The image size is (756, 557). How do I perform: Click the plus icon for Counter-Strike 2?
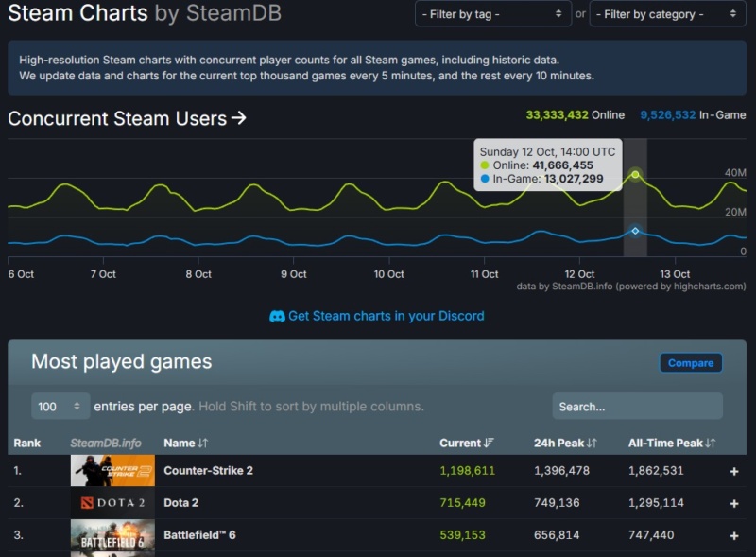pos(734,471)
